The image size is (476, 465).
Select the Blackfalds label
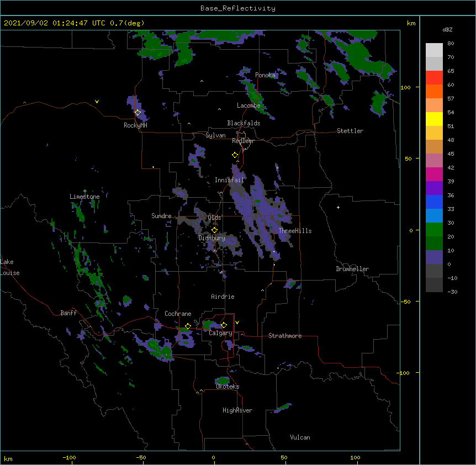pyautogui.click(x=244, y=123)
